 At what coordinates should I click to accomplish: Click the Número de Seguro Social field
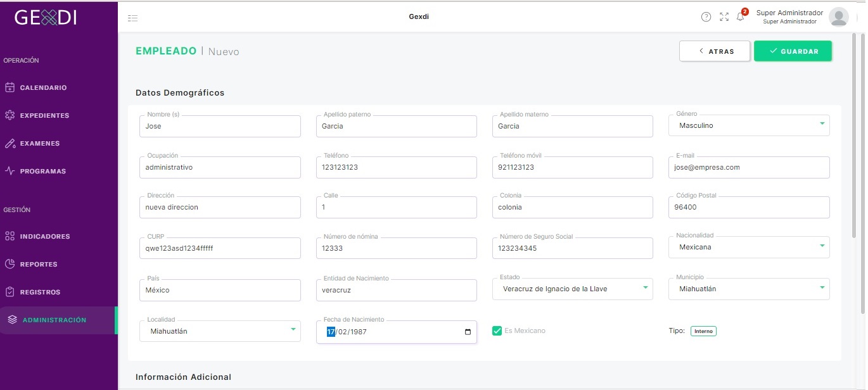(x=573, y=248)
